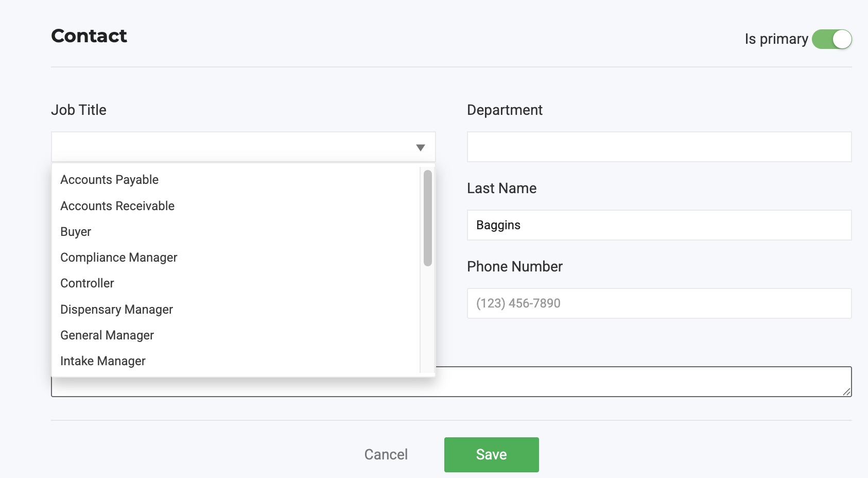
Task: Toggle the Is primary switch
Action: tap(831, 39)
